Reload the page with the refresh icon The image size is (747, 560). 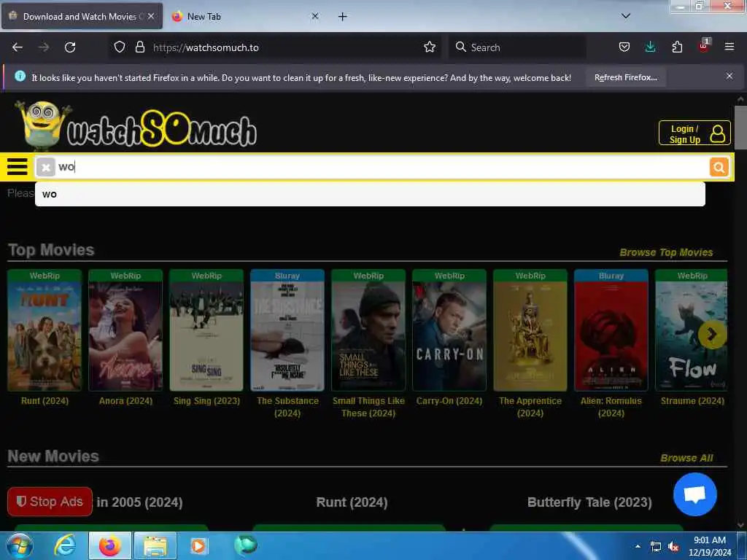[70, 47]
